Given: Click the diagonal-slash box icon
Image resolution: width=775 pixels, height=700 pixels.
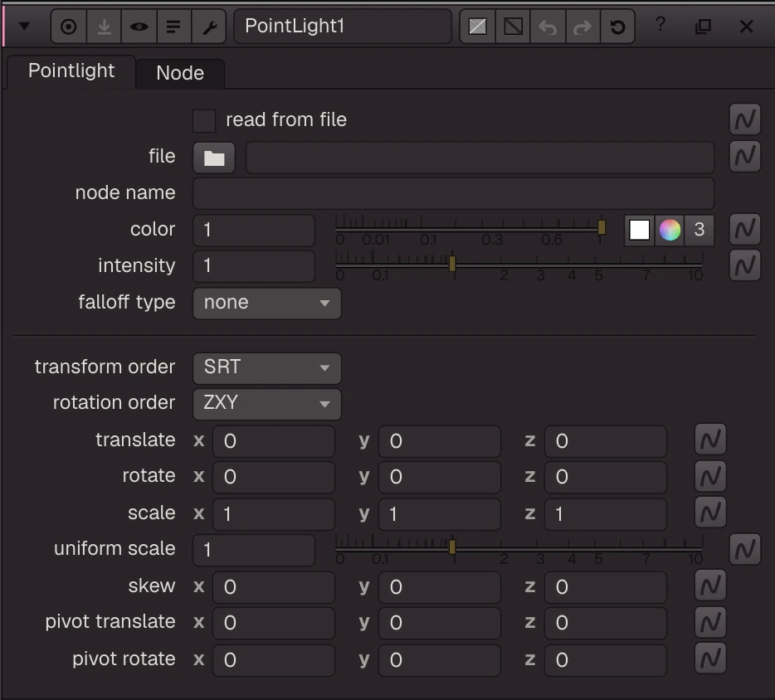Looking at the screenshot, I should click(x=513, y=27).
